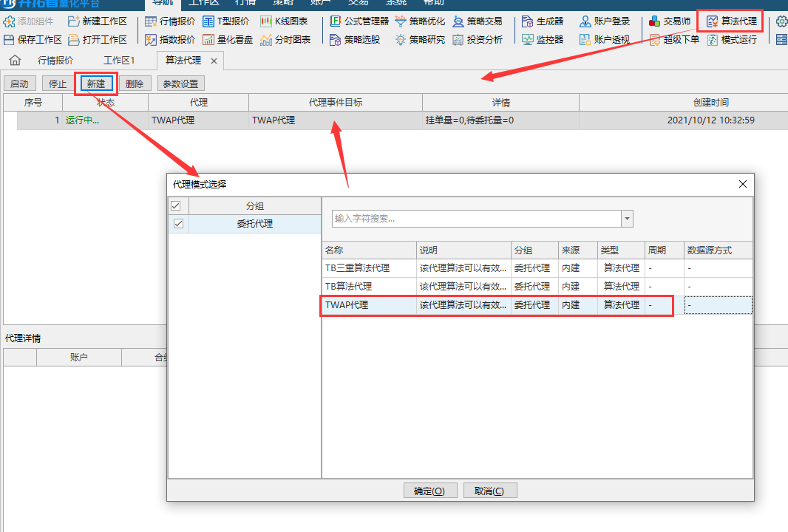Screen dimensions: 788x532
Task: Click the 来源 column header
Action: click(578, 250)
